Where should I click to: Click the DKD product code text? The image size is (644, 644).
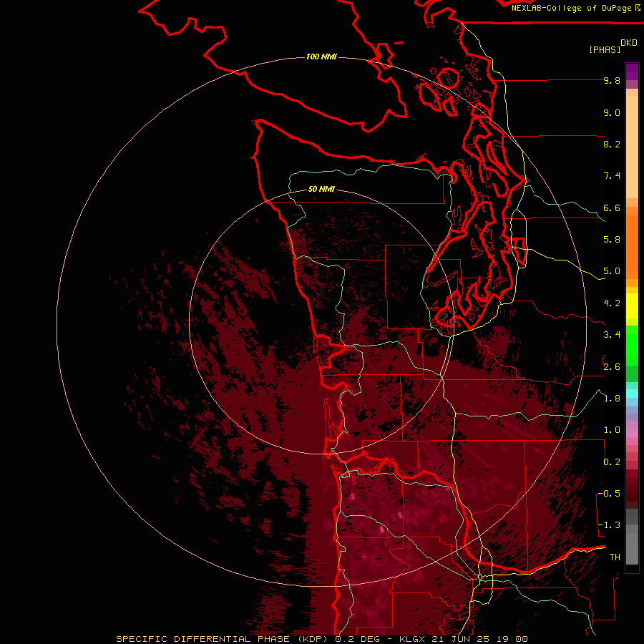[629, 43]
